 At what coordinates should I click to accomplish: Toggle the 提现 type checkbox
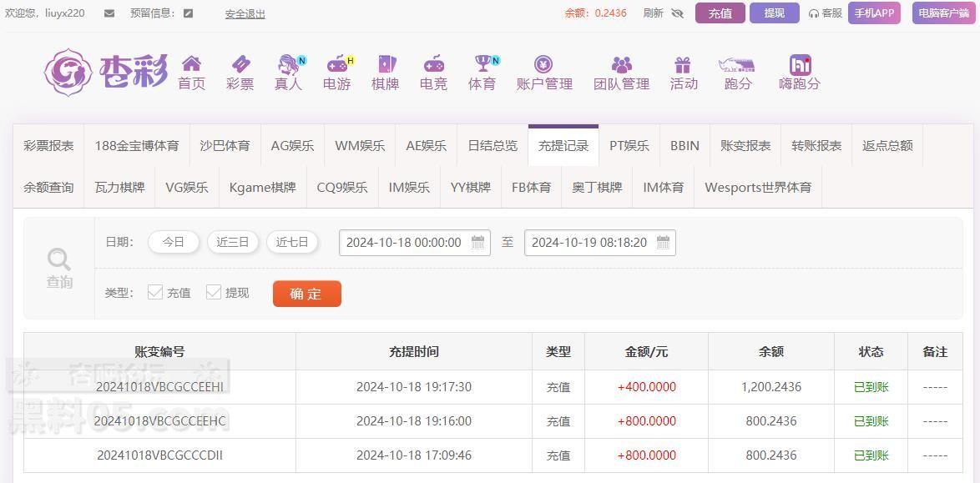(x=214, y=292)
